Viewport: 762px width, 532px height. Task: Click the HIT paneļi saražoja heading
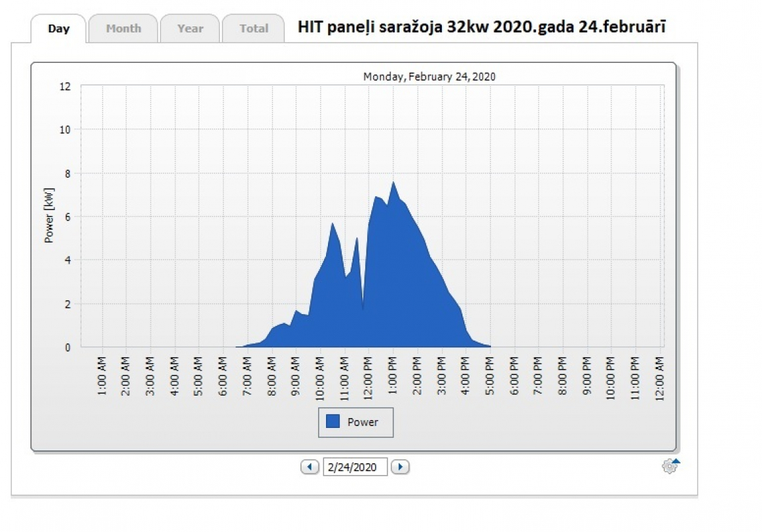pos(482,27)
